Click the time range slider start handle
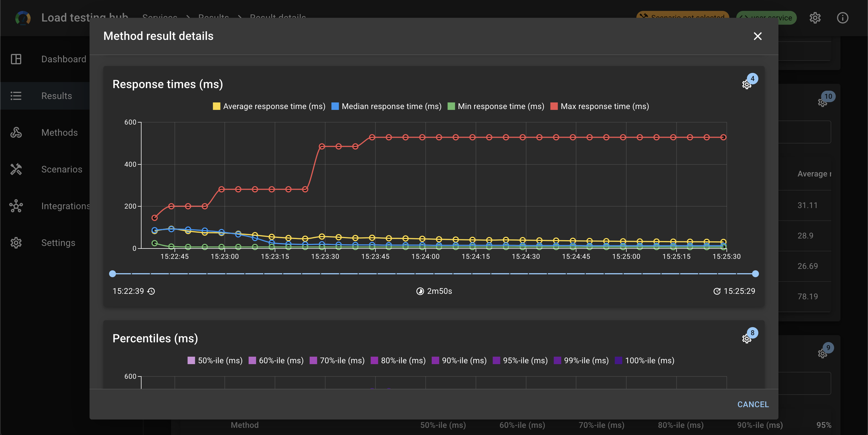The width and height of the screenshot is (868, 435). pyautogui.click(x=113, y=274)
